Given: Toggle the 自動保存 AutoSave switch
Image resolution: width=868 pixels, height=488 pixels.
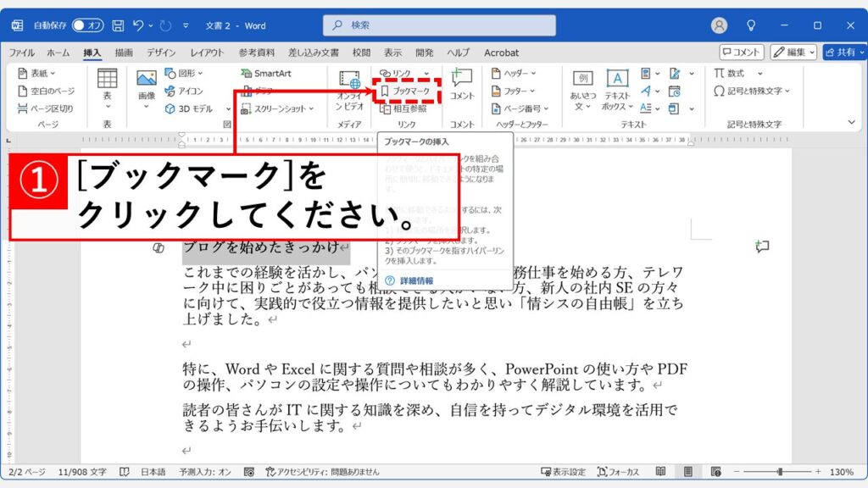Looking at the screenshot, I should coord(87,25).
